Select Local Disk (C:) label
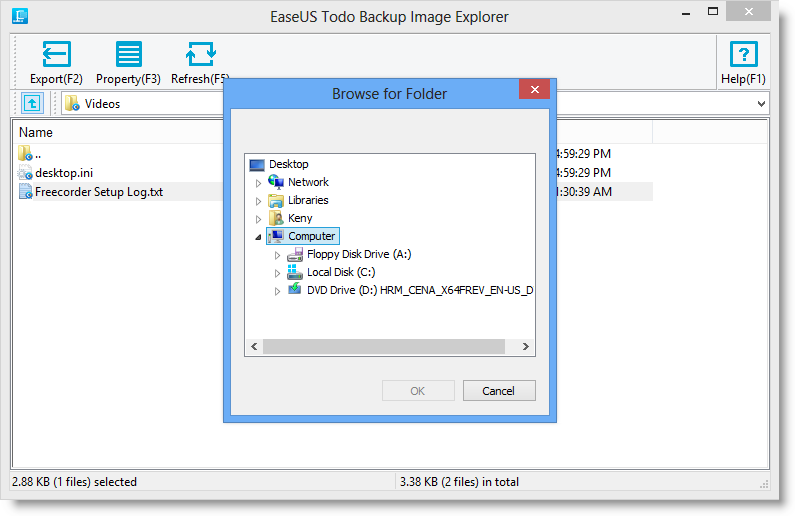Image resolution: width=795 pixels, height=516 pixels. tap(341, 272)
